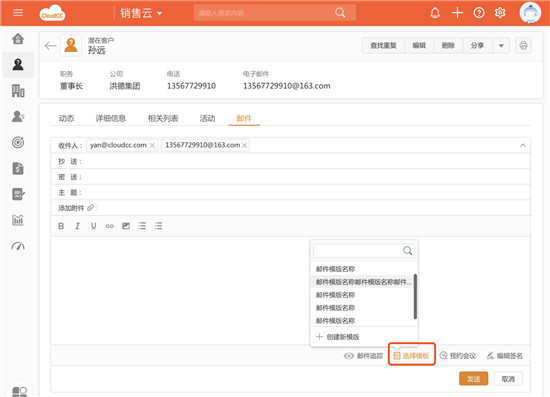The height and width of the screenshot is (397, 550).
Task: Select the first 邮件模版名称 template
Action: [x=335, y=269]
